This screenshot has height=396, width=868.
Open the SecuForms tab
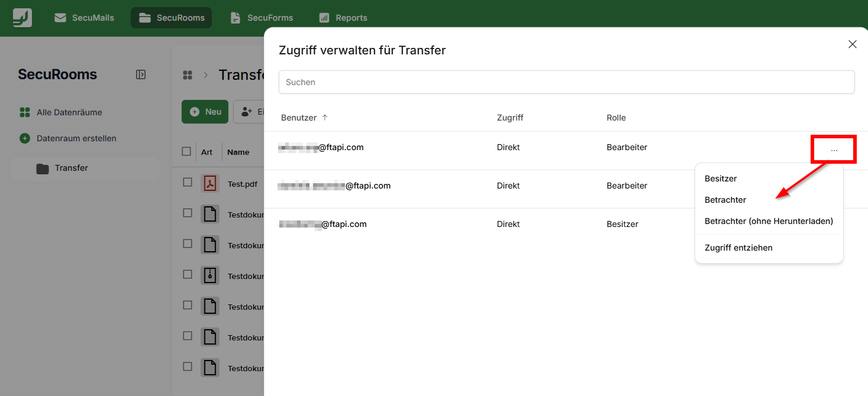click(262, 18)
